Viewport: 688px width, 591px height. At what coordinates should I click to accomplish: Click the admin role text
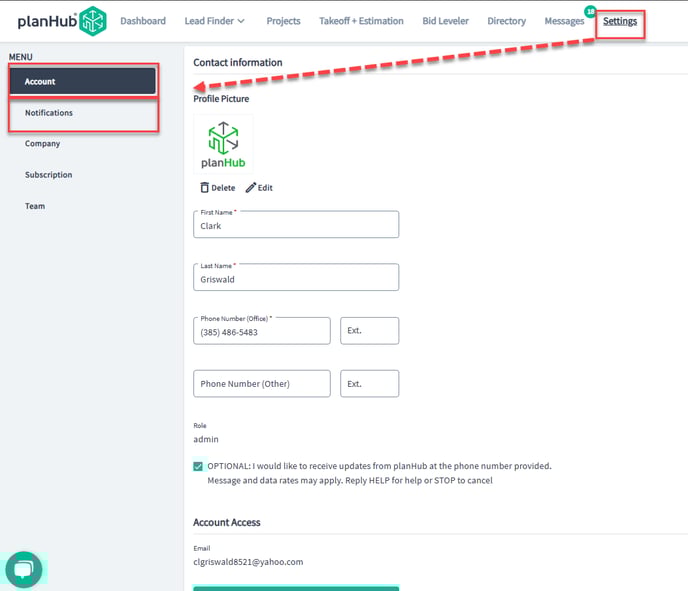pos(206,439)
